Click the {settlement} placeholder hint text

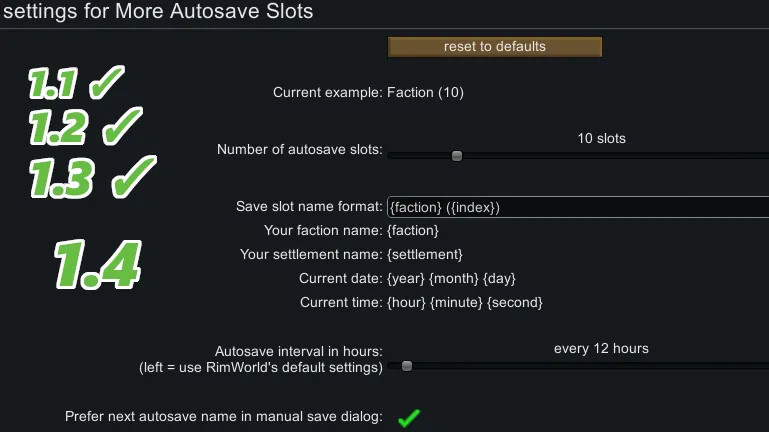click(x=424, y=254)
